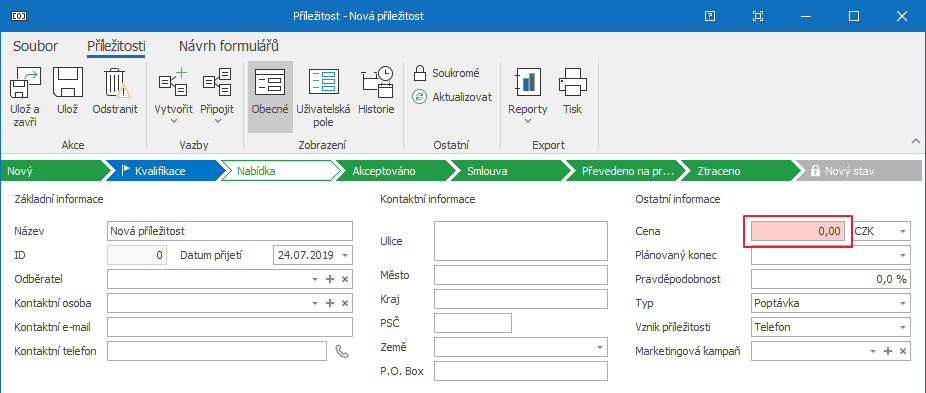Clear Marketingová kampaň with x icon
The height and width of the screenshot is (393, 926).
tap(903, 351)
